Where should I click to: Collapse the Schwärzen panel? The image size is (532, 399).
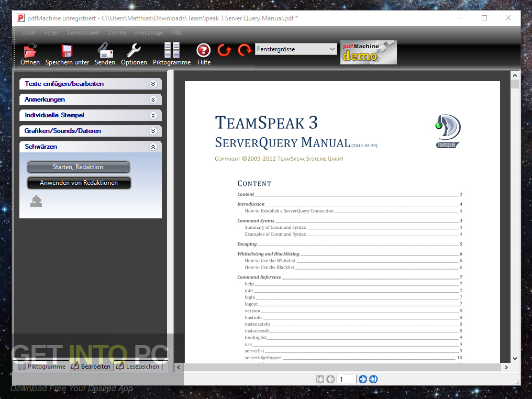153,147
